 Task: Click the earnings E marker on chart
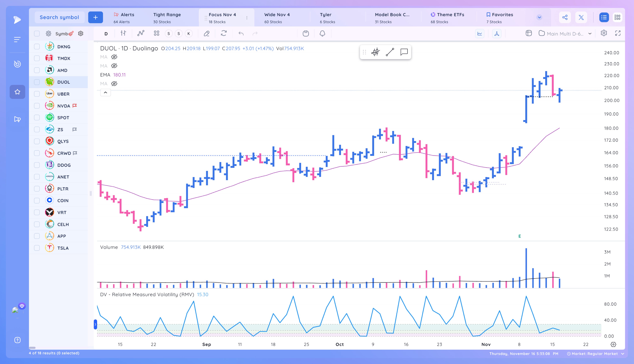pos(520,236)
